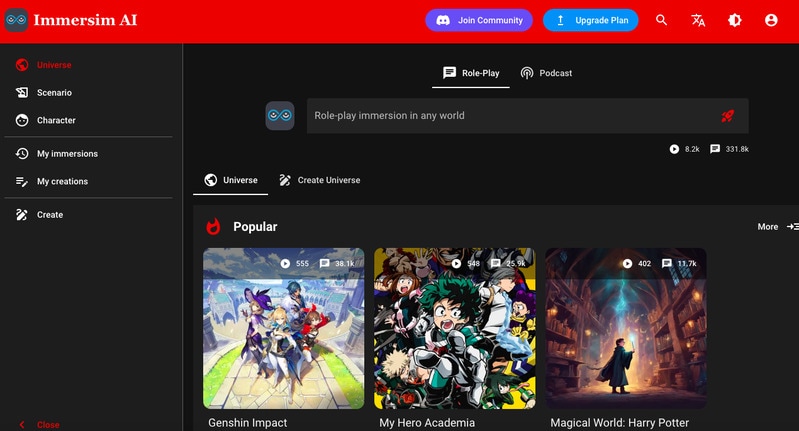
Task: Open the user account profile icon
Action: click(771, 20)
